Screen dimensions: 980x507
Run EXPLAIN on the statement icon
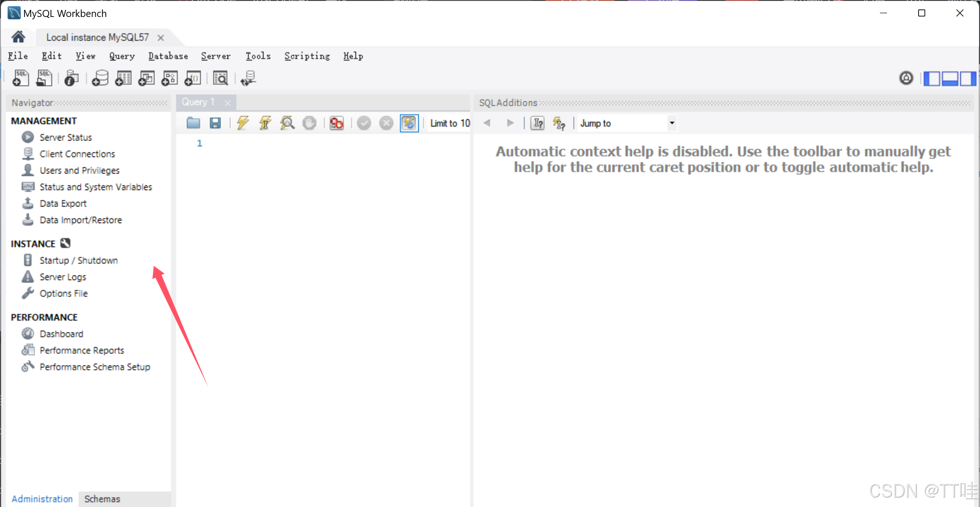coord(287,123)
